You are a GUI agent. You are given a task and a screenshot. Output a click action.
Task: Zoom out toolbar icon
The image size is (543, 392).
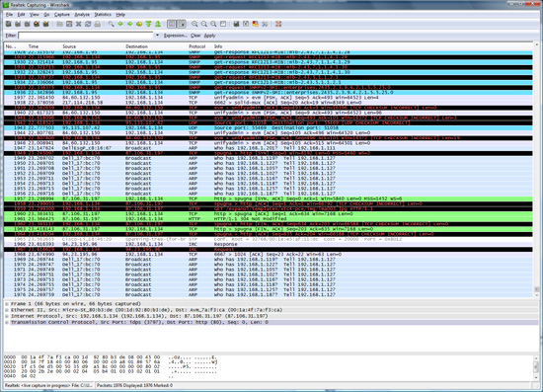pos(204,24)
